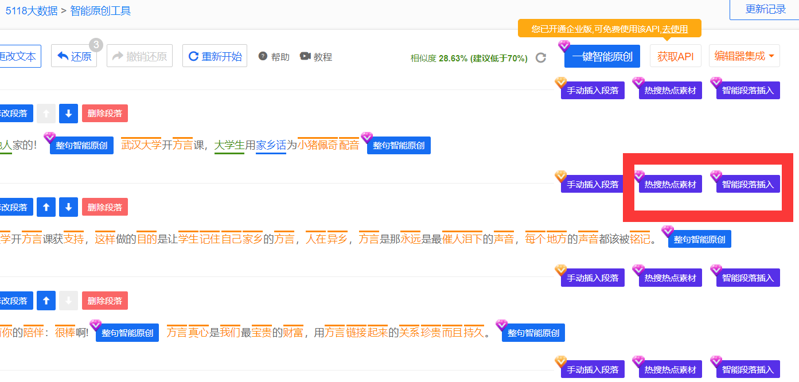
Task: Select the highlighted word 目的
Action: (147, 238)
